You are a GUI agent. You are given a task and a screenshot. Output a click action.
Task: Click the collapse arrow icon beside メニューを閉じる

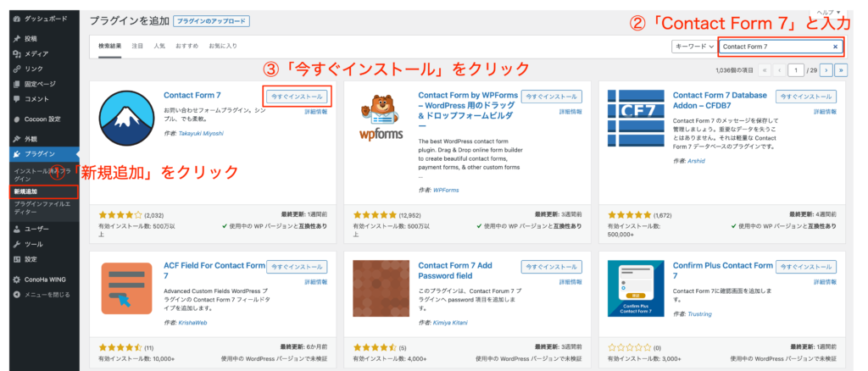pyautogui.click(x=17, y=294)
